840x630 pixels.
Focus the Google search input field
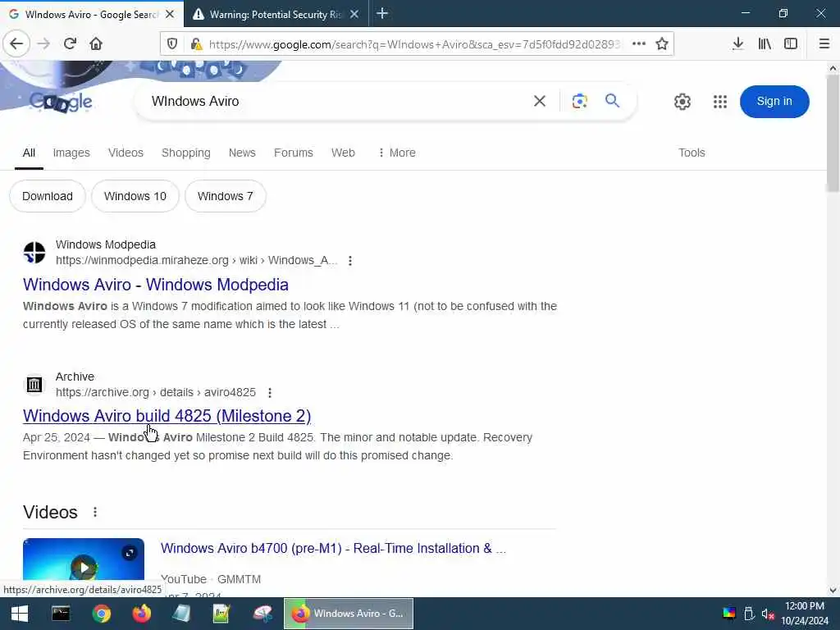tap(337, 101)
